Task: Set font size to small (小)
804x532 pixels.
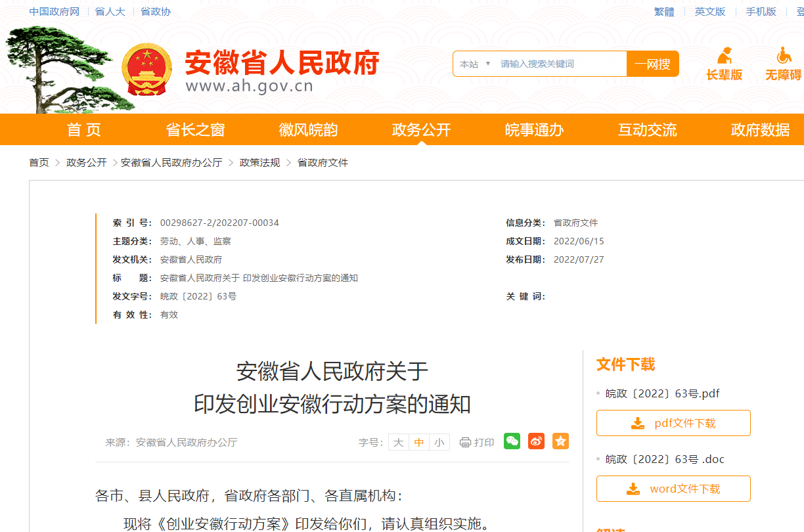Action: pos(439,443)
